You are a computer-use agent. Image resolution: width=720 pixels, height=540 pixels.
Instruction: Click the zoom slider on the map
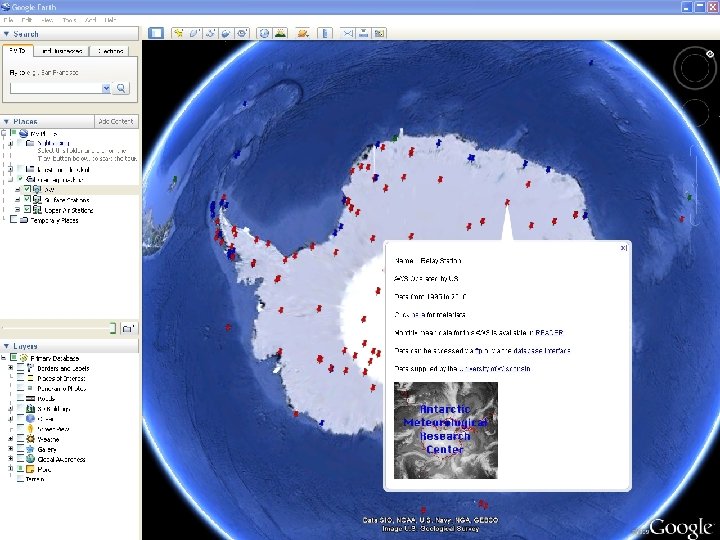click(694, 186)
